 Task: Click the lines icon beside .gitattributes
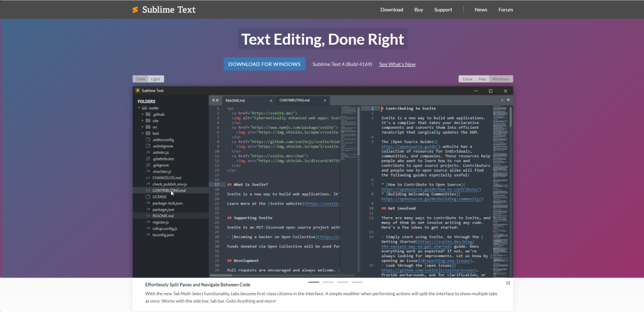[x=148, y=159]
